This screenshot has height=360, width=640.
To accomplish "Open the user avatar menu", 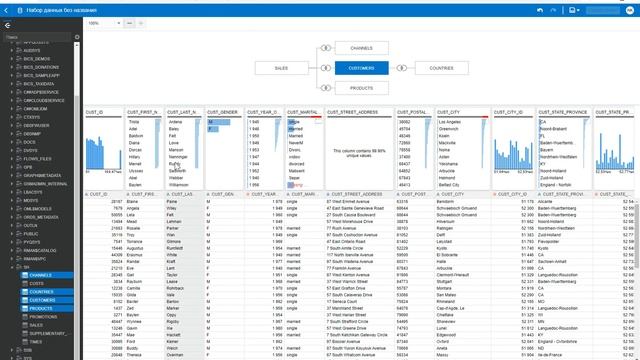I will pyautogui.click(x=630, y=10).
